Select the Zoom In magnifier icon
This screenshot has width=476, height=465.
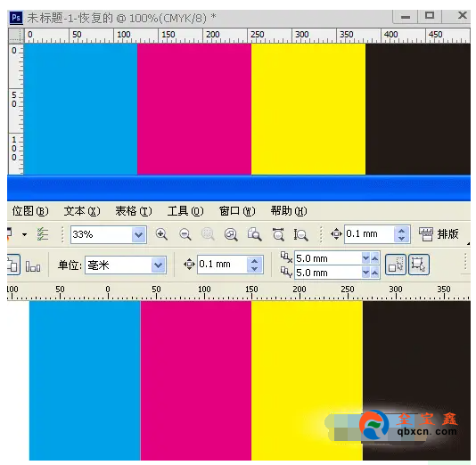pos(161,234)
